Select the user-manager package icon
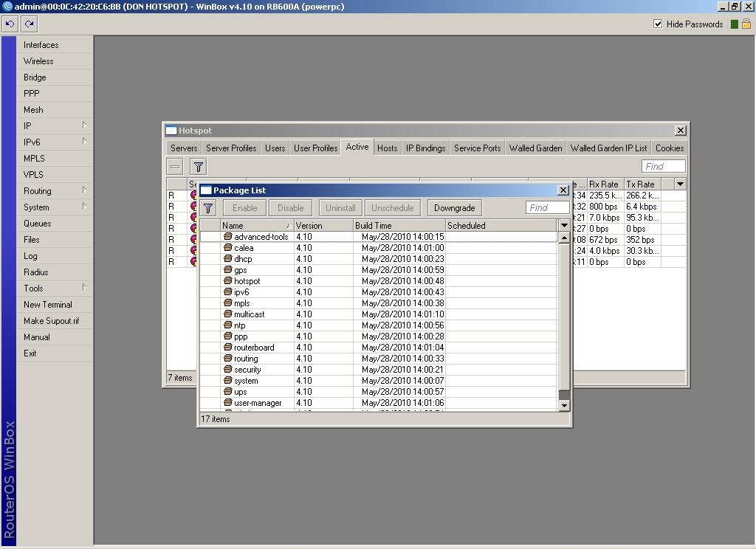756x549 pixels. (x=228, y=402)
